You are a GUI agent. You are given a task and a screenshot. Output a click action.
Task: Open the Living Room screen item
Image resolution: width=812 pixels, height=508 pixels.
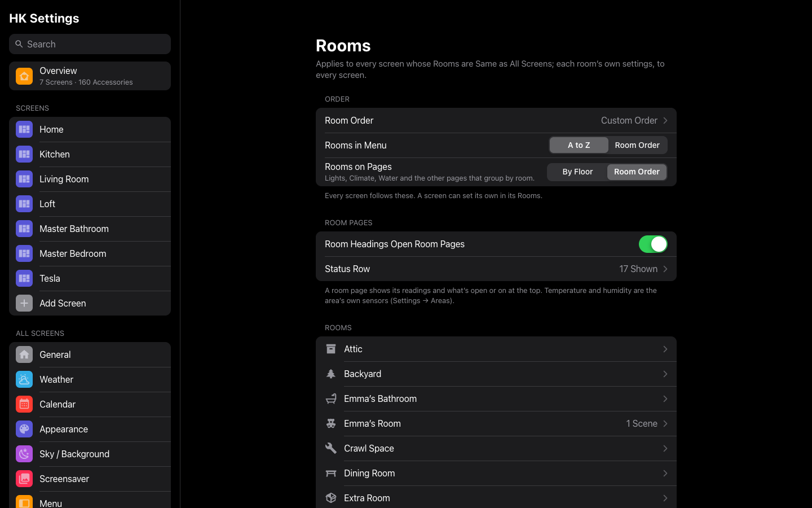(x=90, y=179)
